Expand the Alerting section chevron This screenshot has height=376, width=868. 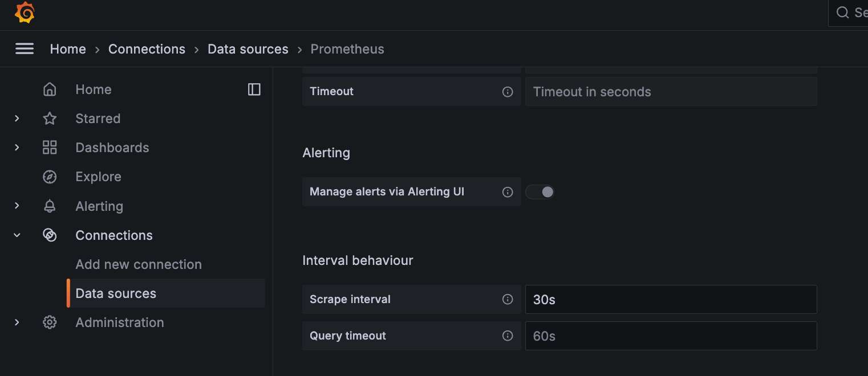coord(17,206)
